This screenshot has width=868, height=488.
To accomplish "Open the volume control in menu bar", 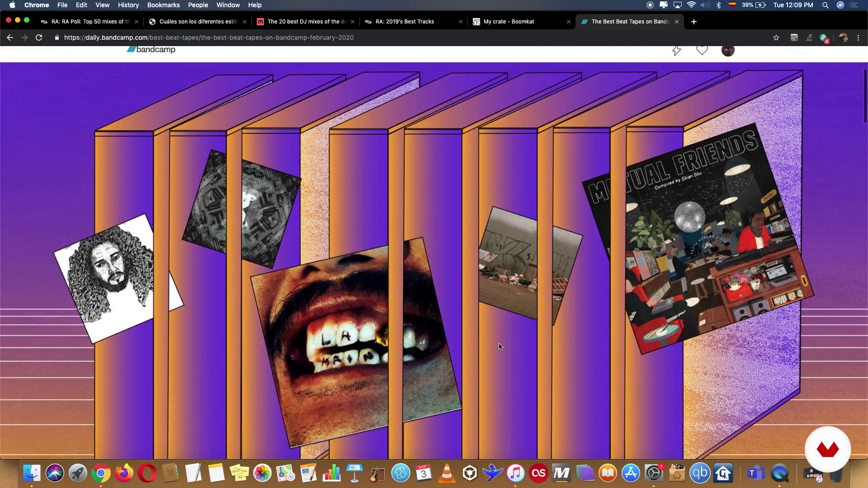I will pos(705,5).
